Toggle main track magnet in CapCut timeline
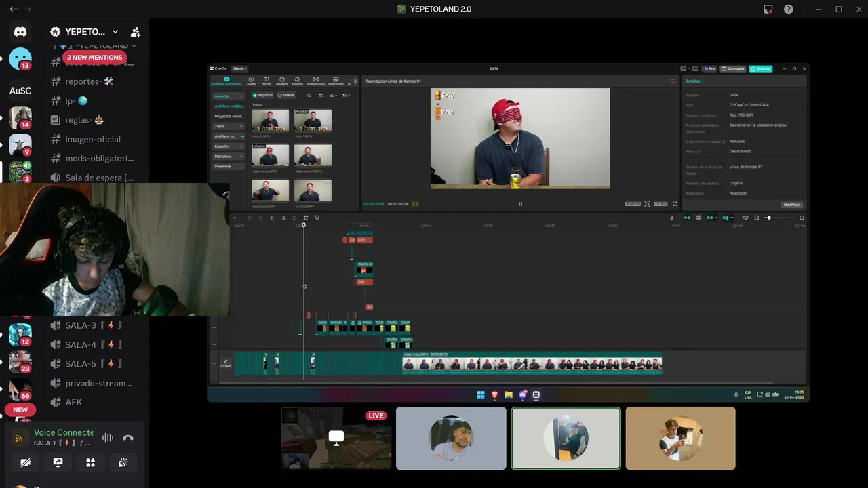The image size is (868, 488). click(x=687, y=218)
